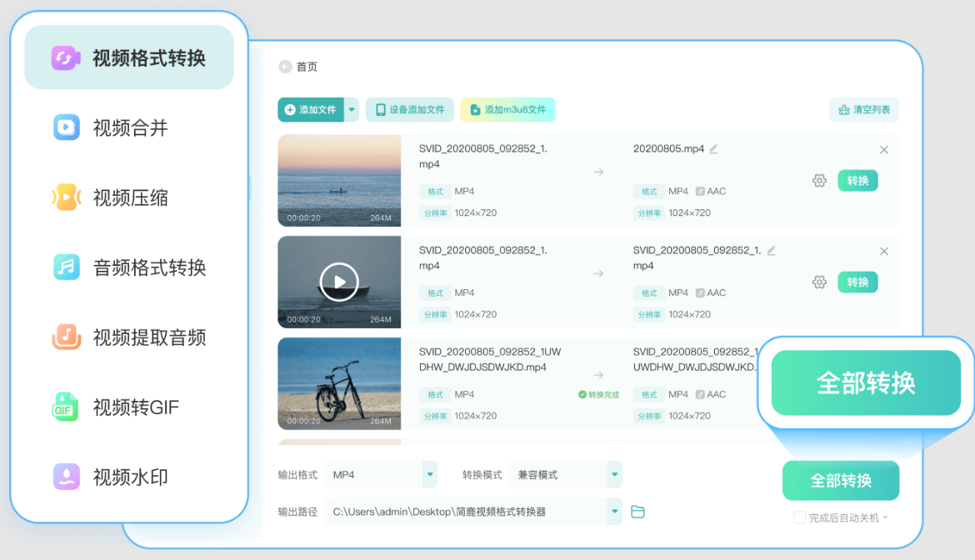Click the play button on the second video thumbnail
Viewport: 975px width, 560px height.
339,282
